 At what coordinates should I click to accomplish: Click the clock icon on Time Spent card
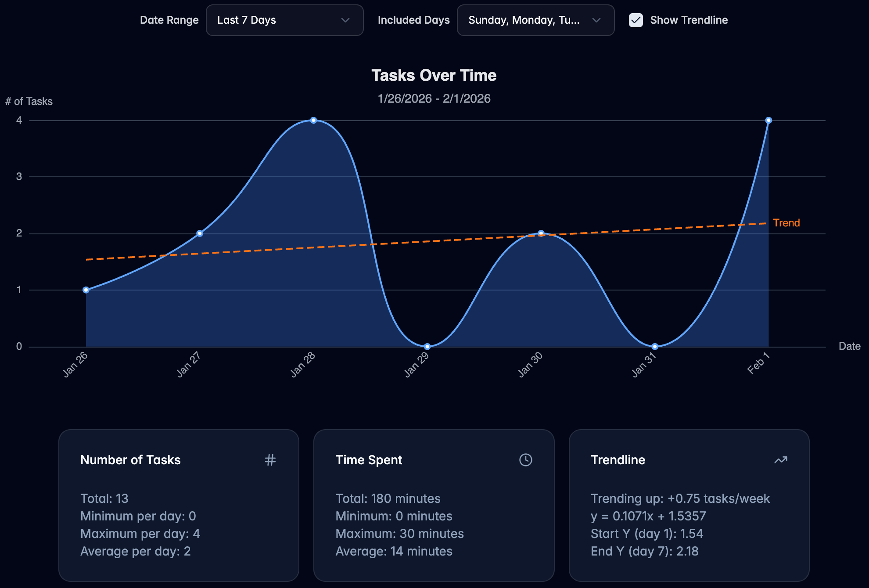click(526, 460)
